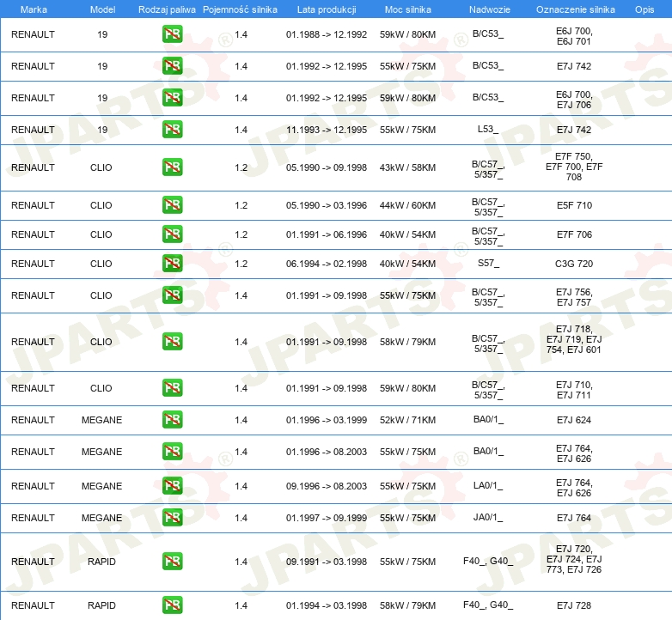Click the fuel icon in the Rapid 55kW / 75KM row
672x620 pixels.
[x=172, y=561]
